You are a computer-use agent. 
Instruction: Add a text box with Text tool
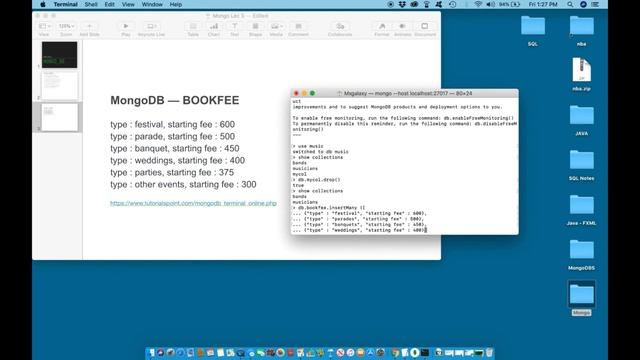(235, 26)
